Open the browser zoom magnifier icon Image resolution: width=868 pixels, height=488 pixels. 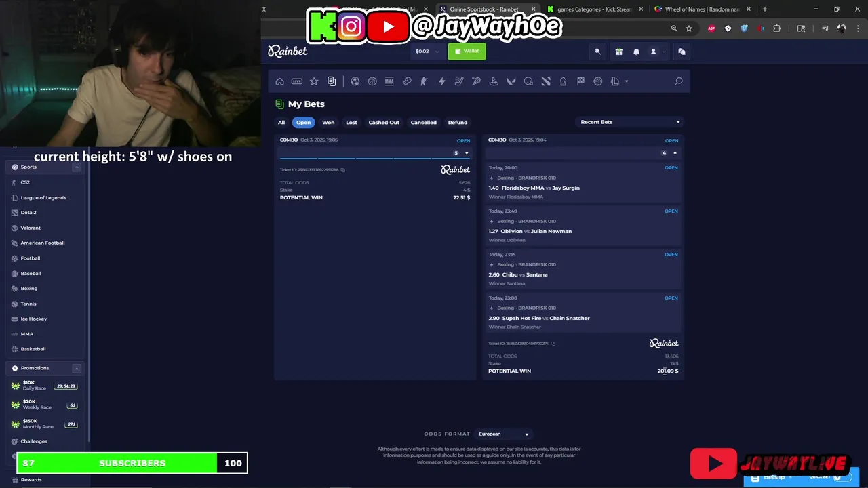coord(674,28)
